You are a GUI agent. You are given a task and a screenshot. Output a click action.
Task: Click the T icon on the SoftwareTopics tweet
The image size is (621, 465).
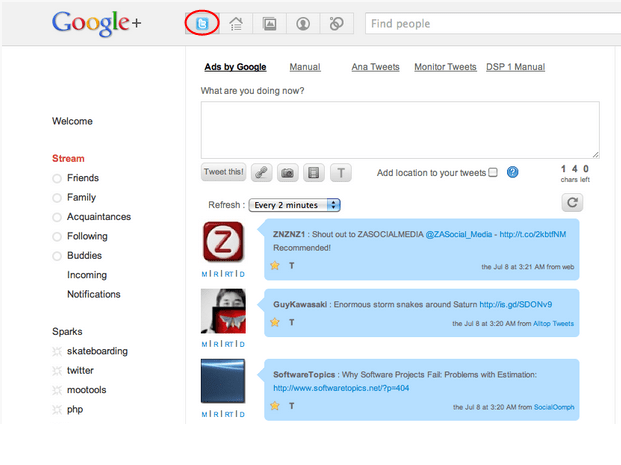click(291, 406)
